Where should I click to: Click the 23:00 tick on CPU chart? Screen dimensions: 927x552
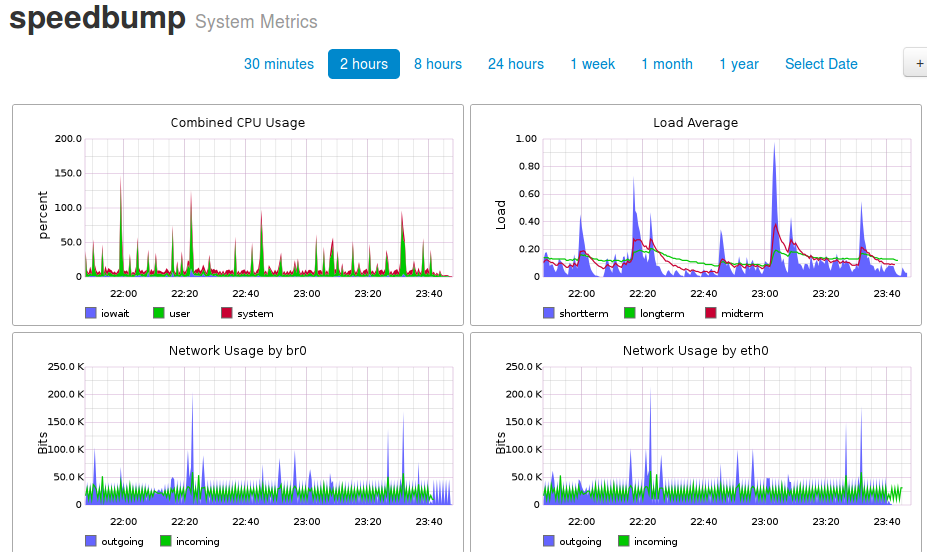click(x=306, y=293)
